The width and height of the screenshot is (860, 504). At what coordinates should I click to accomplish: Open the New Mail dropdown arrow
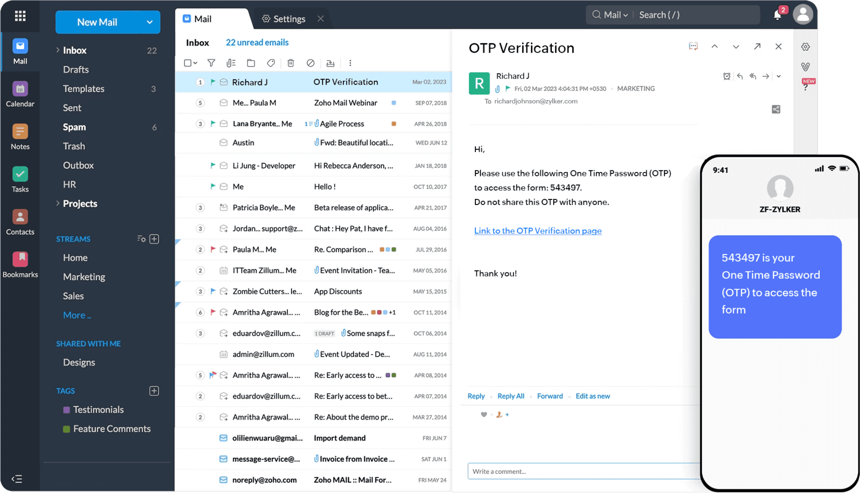pos(150,22)
